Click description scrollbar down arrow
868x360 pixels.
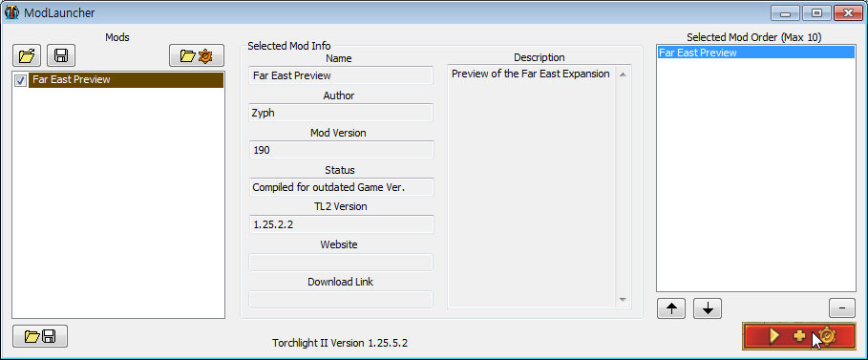click(x=623, y=300)
